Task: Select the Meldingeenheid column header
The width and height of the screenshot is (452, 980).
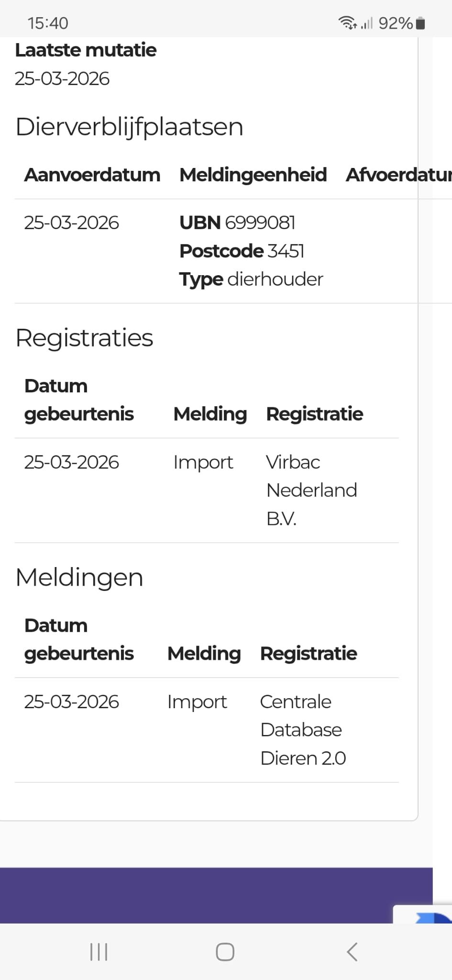Action: (x=253, y=175)
